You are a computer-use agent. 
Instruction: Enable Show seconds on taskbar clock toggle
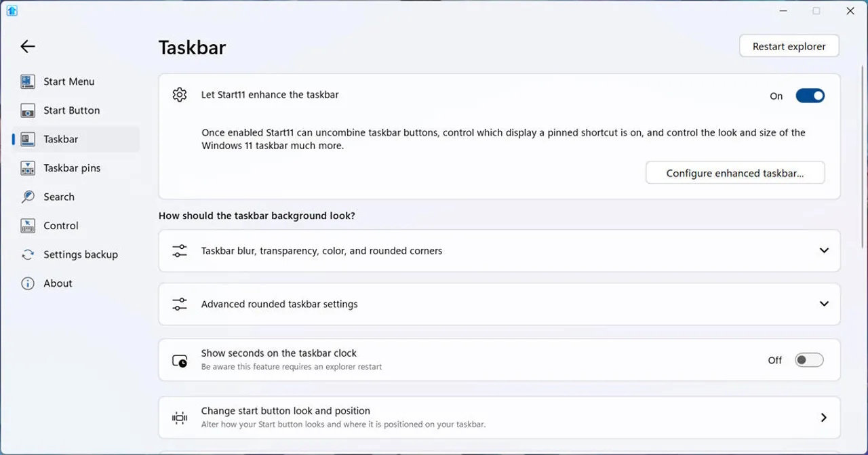tap(809, 360)
